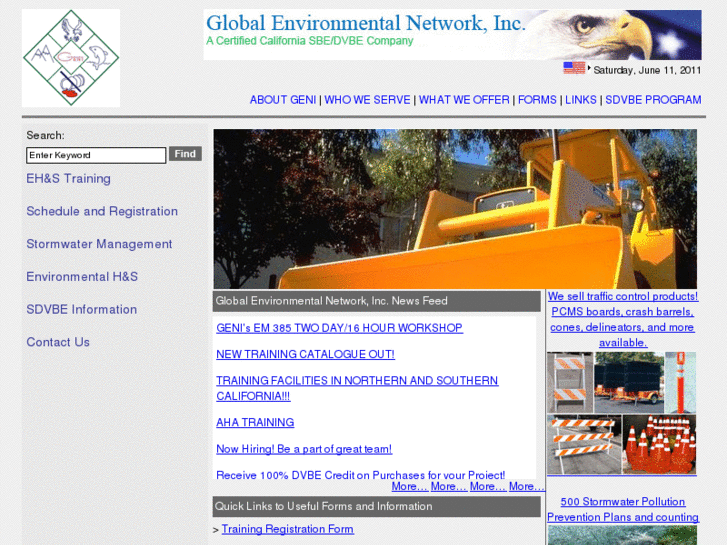Click the GENI diamond logo
The width and height of the screenshot is (727, 545).
(71, 58)
